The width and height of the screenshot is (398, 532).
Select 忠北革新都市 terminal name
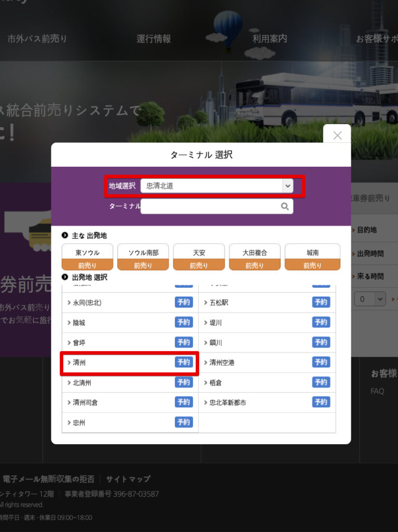[228, 403]
